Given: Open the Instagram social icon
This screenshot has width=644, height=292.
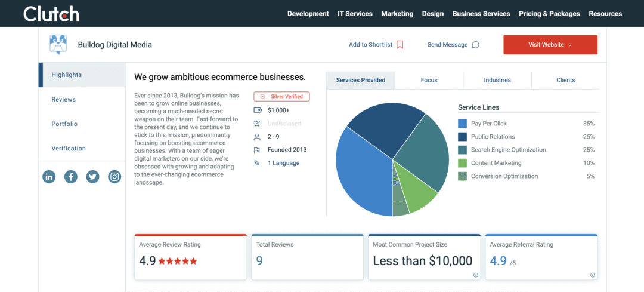Looking at the screenshot, I should (114, 177).
